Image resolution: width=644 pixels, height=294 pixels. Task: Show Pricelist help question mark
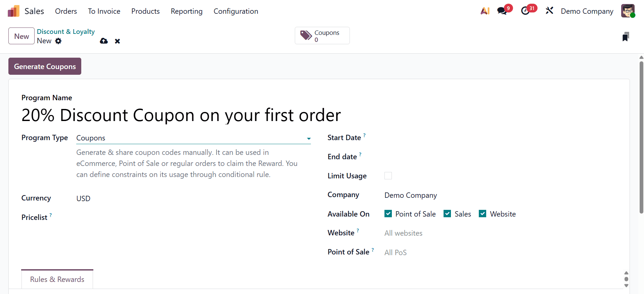click(51, 215)
